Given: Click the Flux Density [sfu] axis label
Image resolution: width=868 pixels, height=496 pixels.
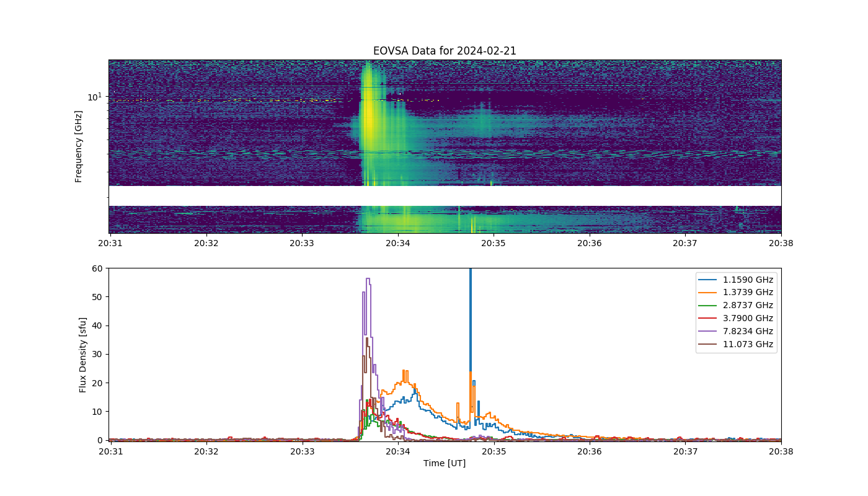Looking at the screenshot, I should [82, 354].
